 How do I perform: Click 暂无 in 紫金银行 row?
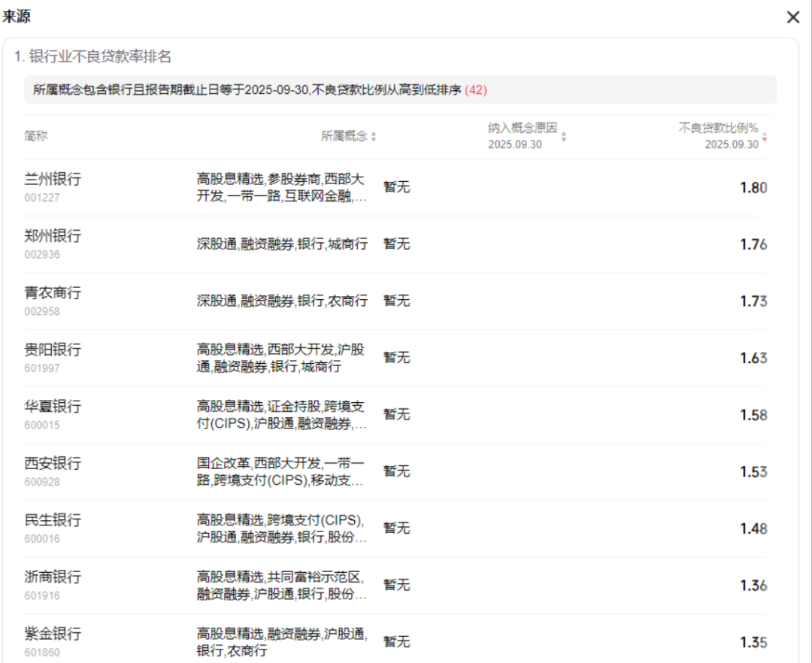click(x=397, y=643)
